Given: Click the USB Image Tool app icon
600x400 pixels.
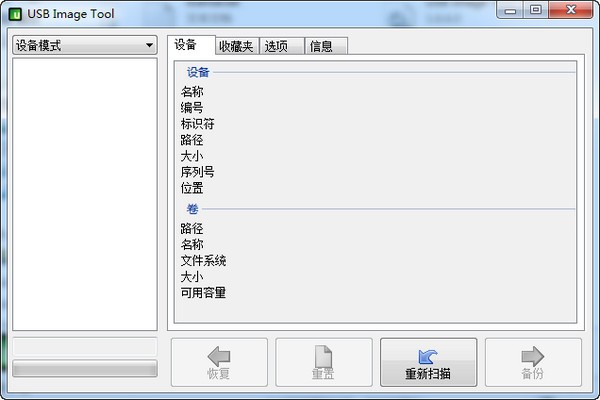Looking at the screenshot, I should 15,14.
